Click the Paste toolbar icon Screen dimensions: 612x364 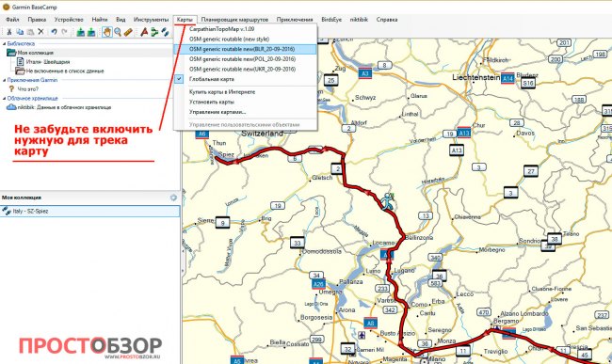coord(30,32)
